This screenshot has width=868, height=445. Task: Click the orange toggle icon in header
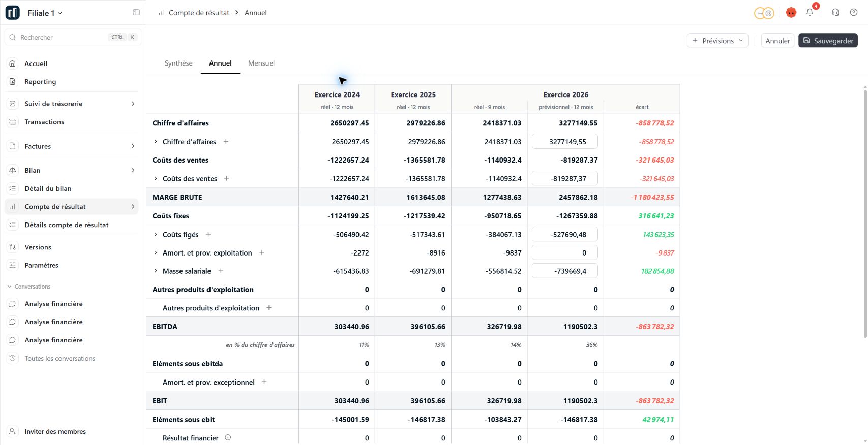tap(764, 13)
